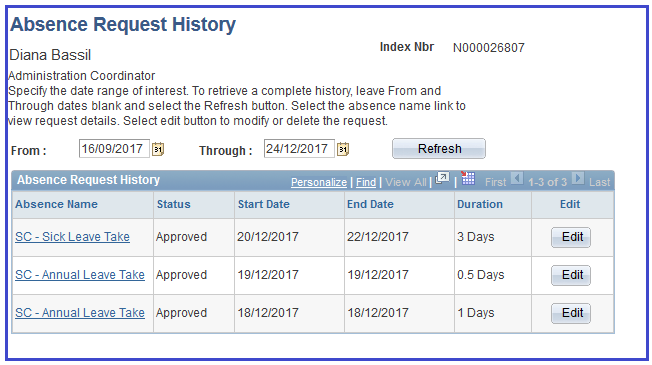The image size is (652, 365).
Task: Sort by Start Date column header
Action: [264, 204]
